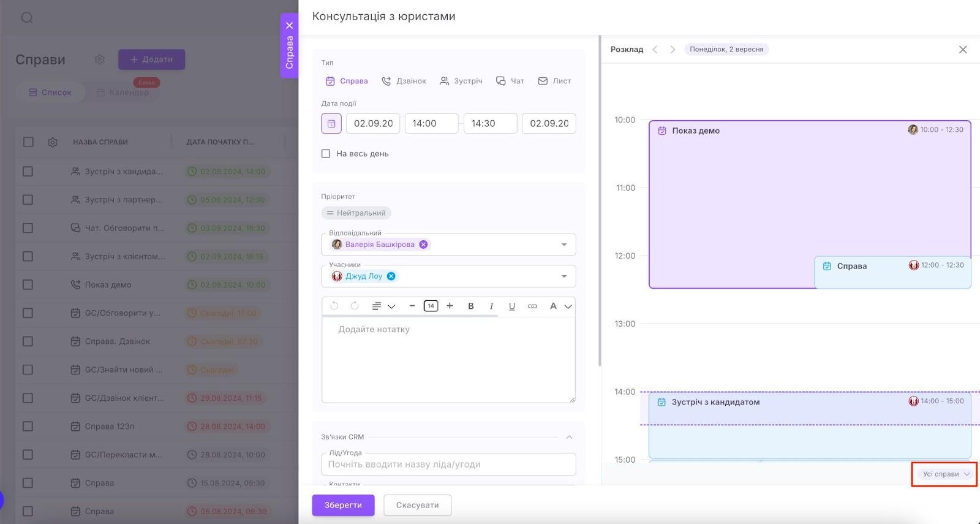Go to next day in schedule
Viewport: 980px width, 524px height.
[673, 50]
